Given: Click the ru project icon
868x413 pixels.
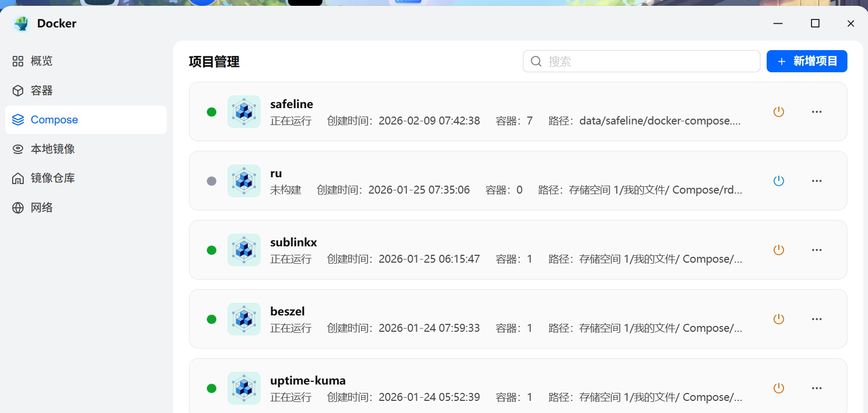Looking at the screenshot, I should click(x=244, y=181).
